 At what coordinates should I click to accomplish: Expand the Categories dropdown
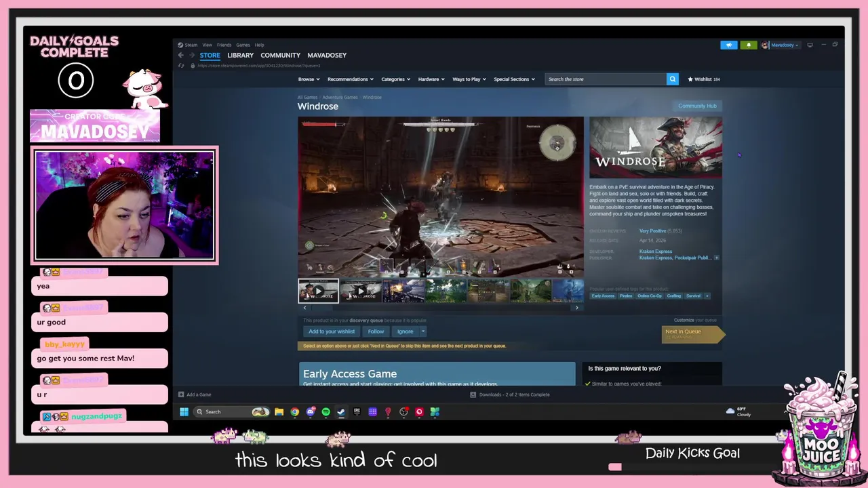pyautogui.click(x=395, y=79)
